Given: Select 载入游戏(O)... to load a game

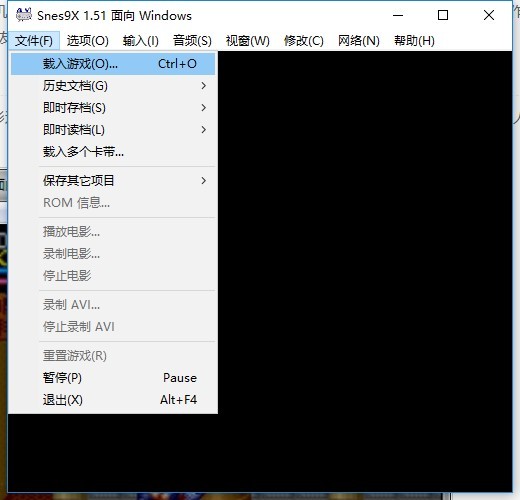Looking at the screenshot, I should pyautogui.click(x=113, y=64).
